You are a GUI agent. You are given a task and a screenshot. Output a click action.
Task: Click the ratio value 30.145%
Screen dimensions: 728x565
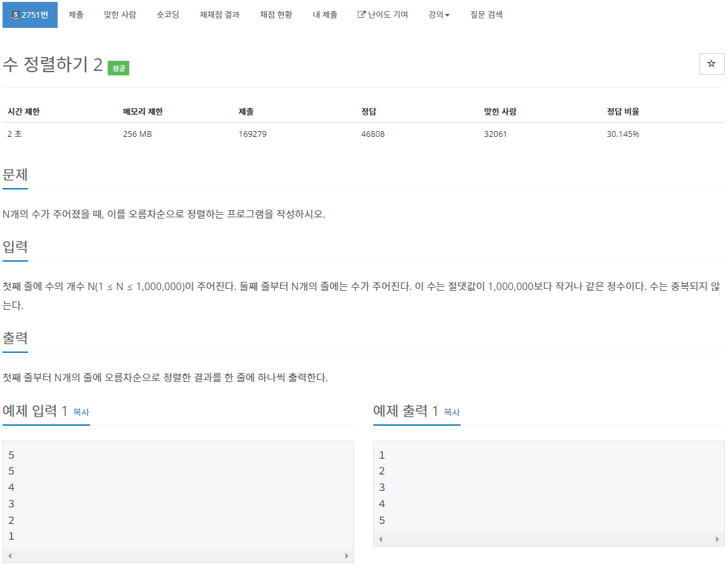coord(623,134)
